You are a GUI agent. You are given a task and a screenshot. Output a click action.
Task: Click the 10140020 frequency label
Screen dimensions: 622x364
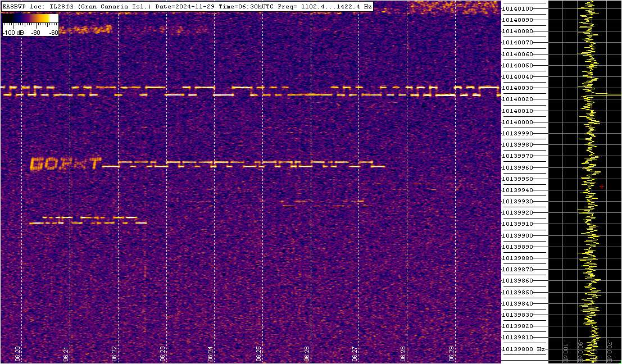517,99
